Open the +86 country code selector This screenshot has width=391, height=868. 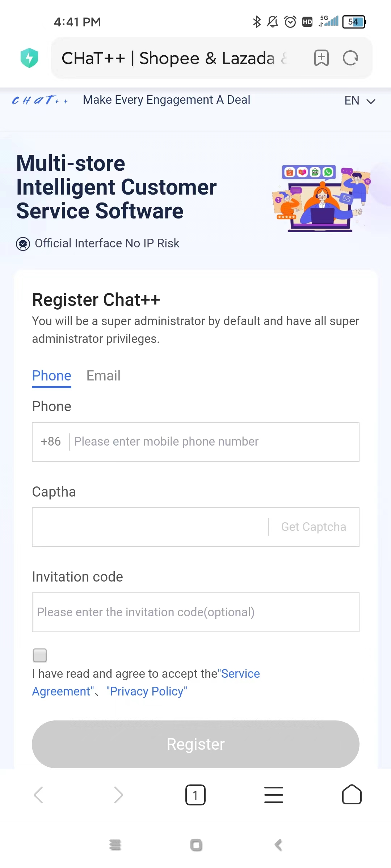[x=51, y=442]
